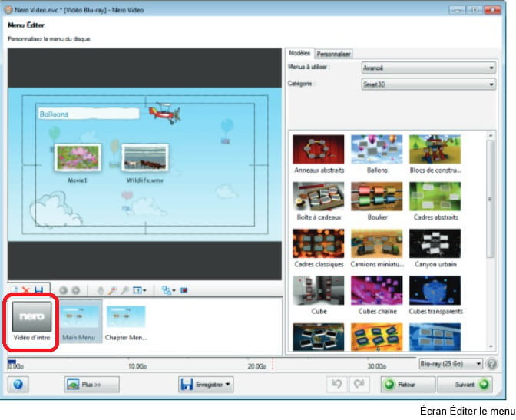Click the first grey round arrow icon
Image resolution: width=516 pixels, height=420 pixels.
click(63, 290)
